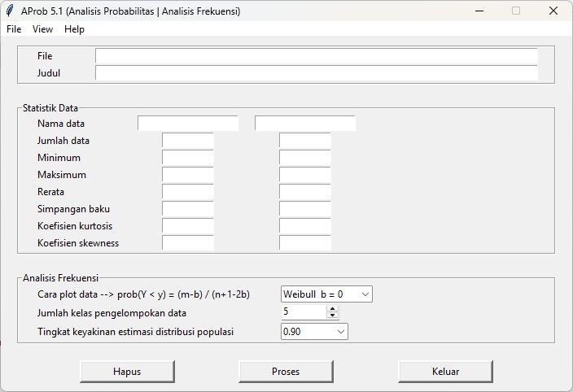Screen dimensions: 573x392
Task: Decrease jumlah kelas with the down arrow
Action: click(x=332, y=316)
